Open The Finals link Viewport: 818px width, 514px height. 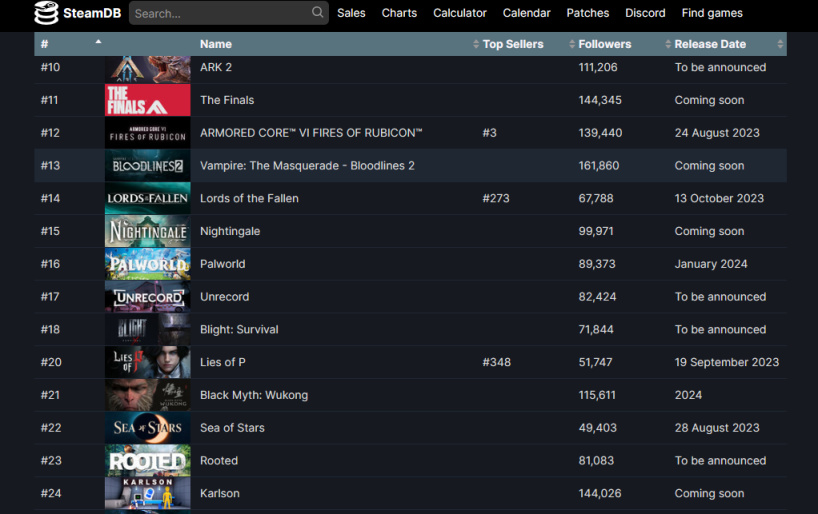[227, 100]
